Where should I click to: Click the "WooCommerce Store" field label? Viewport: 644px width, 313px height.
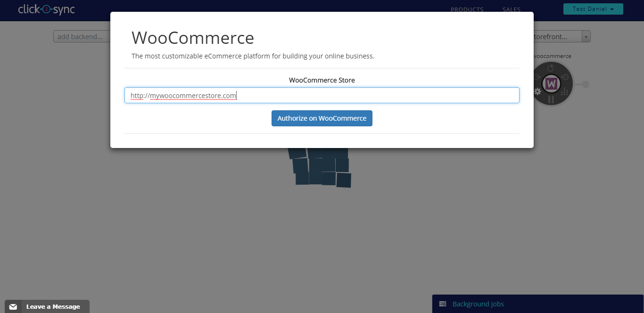pyautogui.click(x=322, y=80)
